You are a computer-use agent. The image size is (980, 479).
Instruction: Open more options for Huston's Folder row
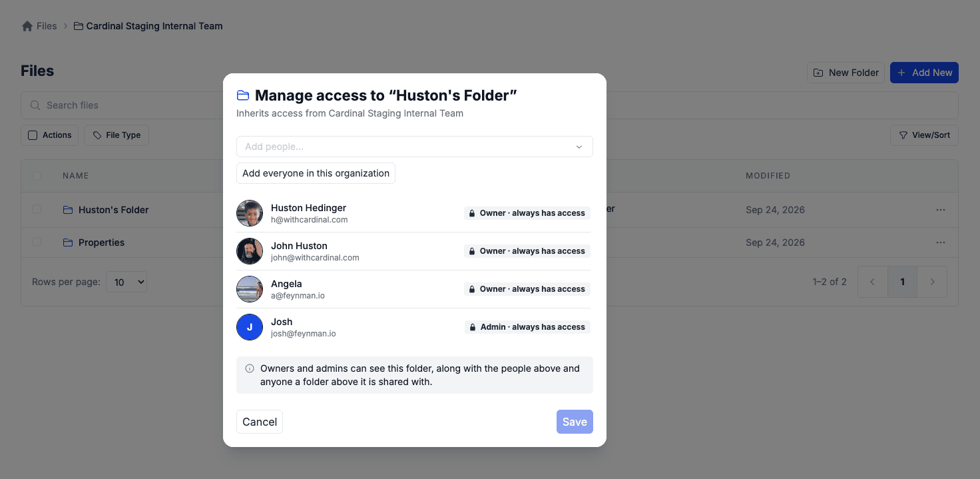(941, 210)
